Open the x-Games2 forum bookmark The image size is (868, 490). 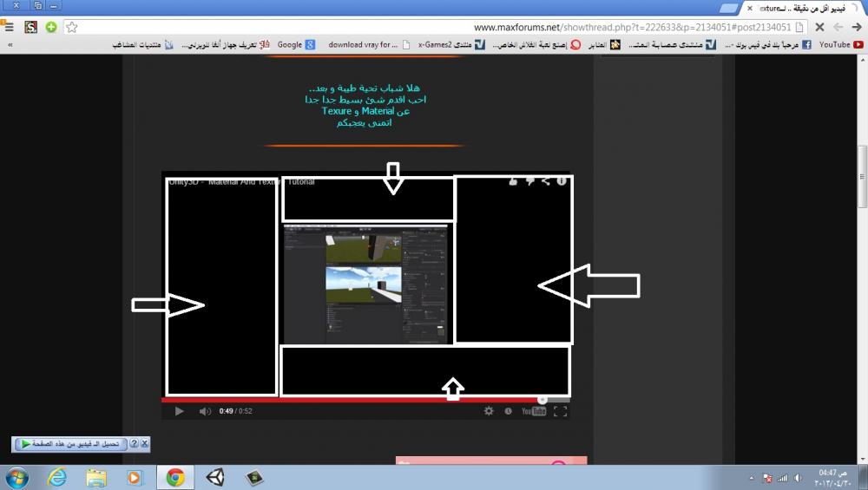(x=451, y=45)
